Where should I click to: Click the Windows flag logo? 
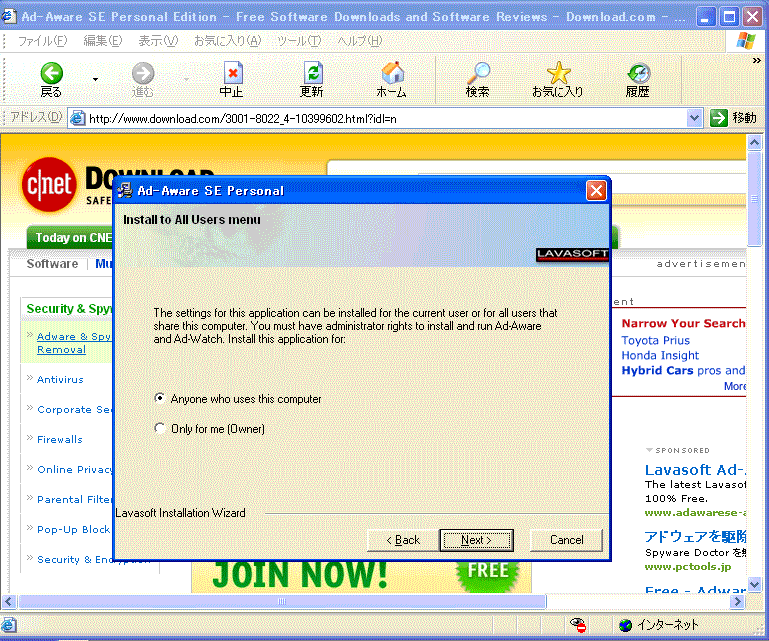click(745, 41)
